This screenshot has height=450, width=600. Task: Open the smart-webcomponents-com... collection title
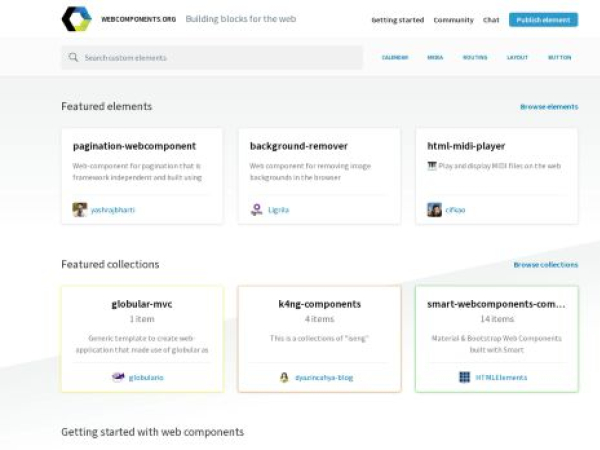pyautogui.click(x=496, y=304)
